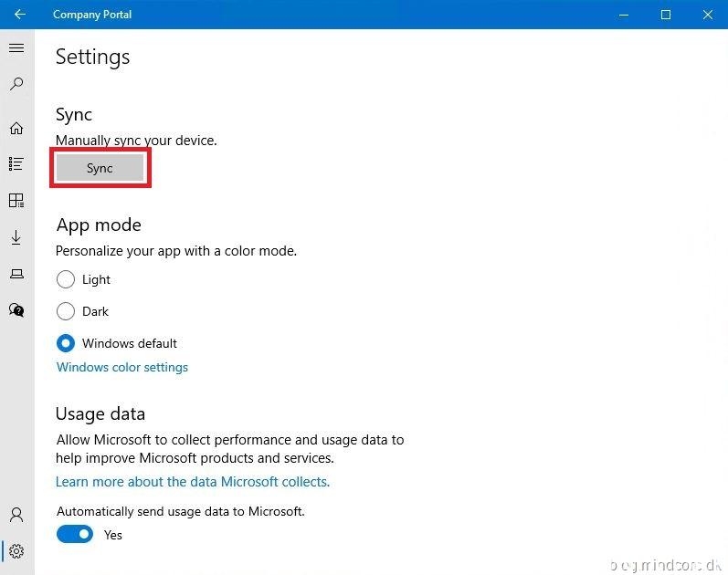Go to the Home page icon
This screenshot has height=575, width=728.
tap(16, 128)
